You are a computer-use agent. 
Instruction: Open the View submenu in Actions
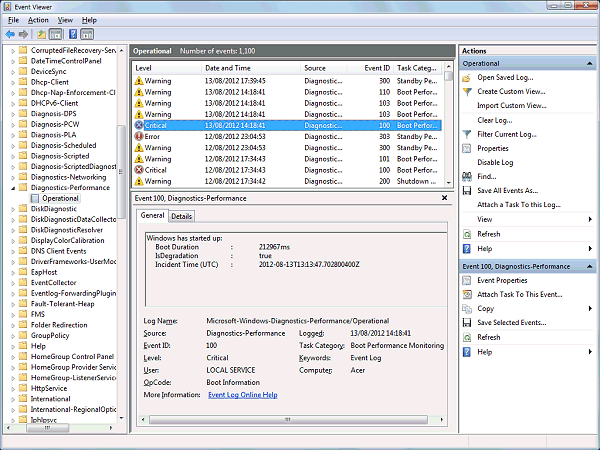tap(485, 219)
